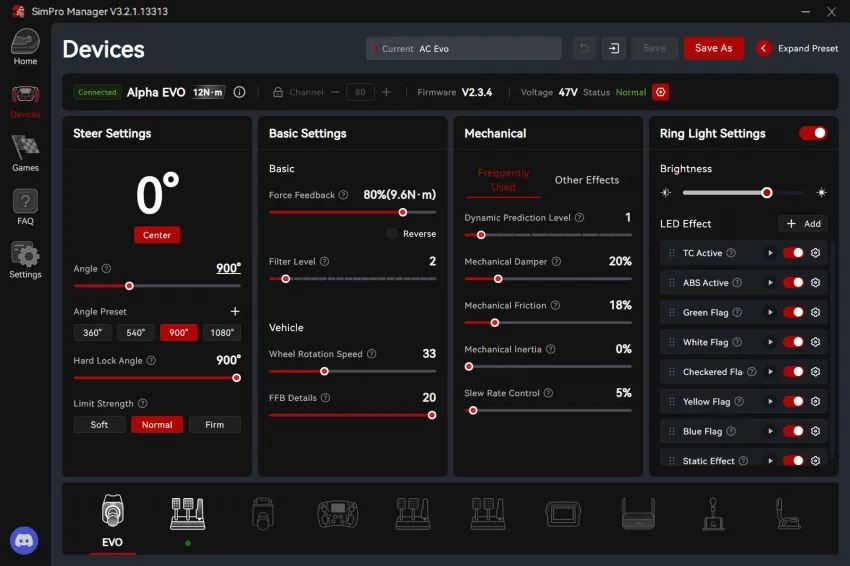The height and width of the screenshot is (566, 850).
Task: Switch to the Other Effects tab
Action: coord(587,180)
